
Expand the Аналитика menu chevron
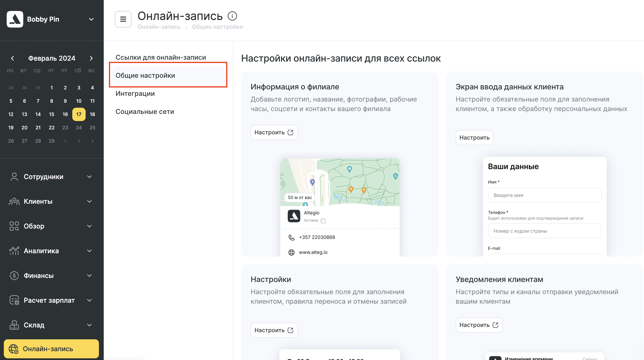click(x=89, y=251)
